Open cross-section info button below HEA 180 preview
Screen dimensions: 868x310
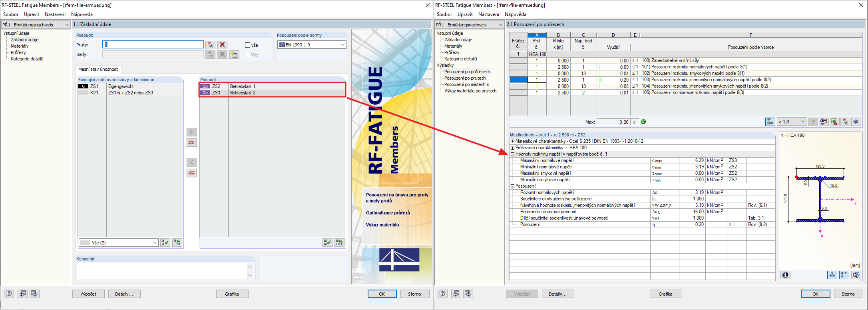click(785, 275)
